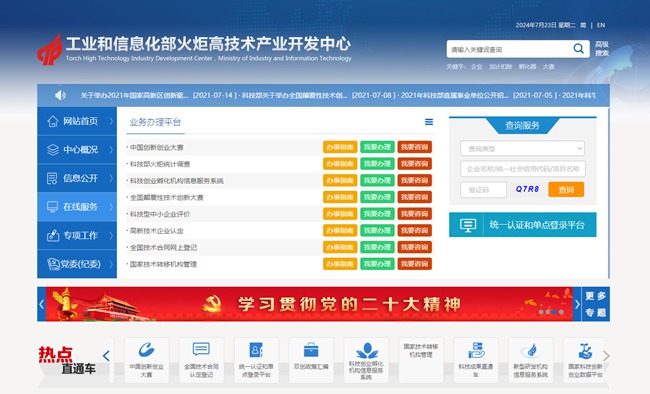This screenshot has height=394, width=650.
Task: Click 我要办理 for 科技部火炬统计调查
Action: tap(377, 164)
